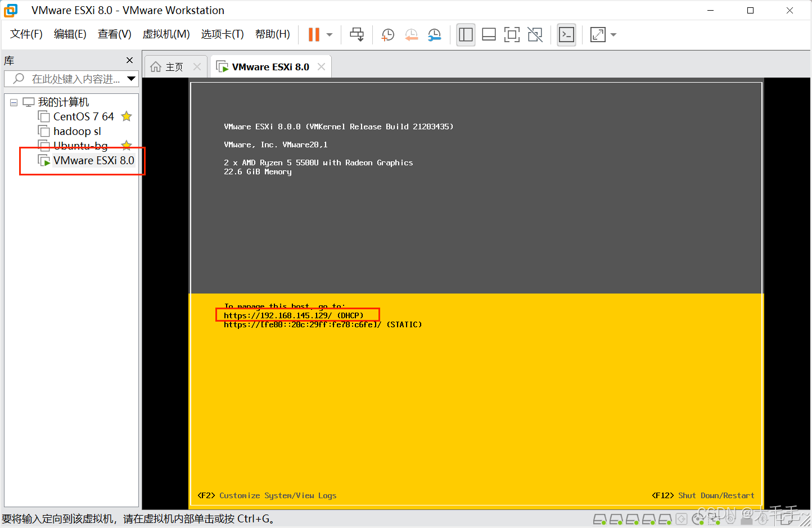The image size is (812, 528).
Task: Click the 22.6 GiB Memory text
Action: point(258,172)
